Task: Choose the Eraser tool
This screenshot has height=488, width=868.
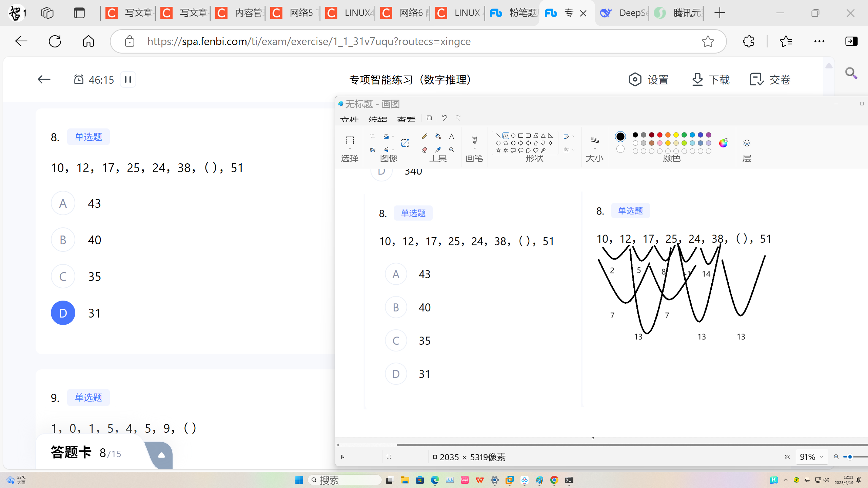Action: (x=425, y=150)
